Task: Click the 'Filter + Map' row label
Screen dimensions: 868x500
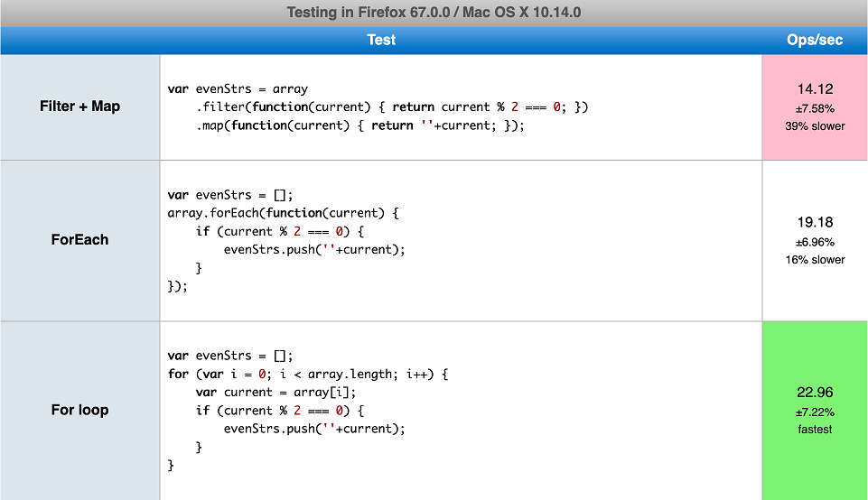Action: tap(79, 106)
